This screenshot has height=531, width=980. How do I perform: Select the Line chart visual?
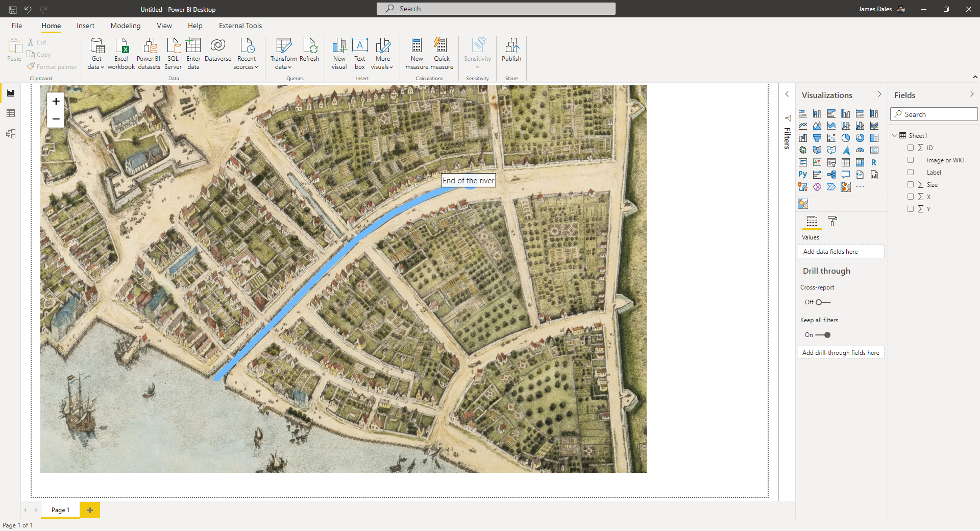point(803,126)
